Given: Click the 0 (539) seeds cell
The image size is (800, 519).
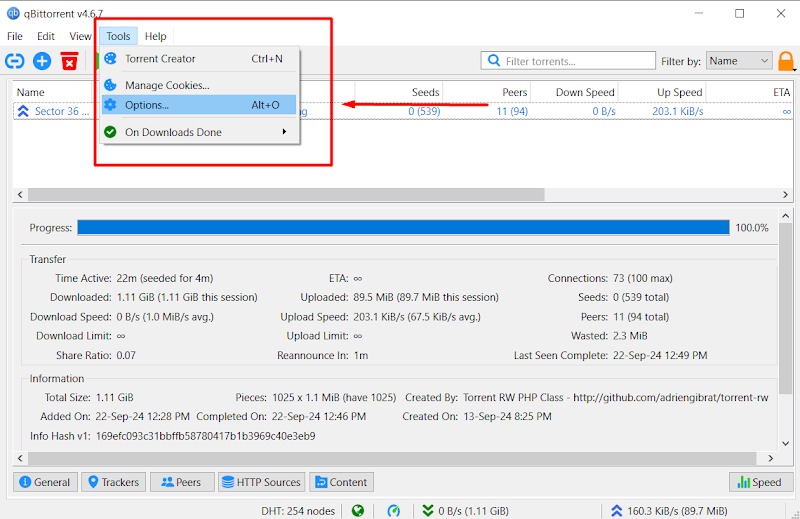Looking at the screenshot, I should pos(424,111).
